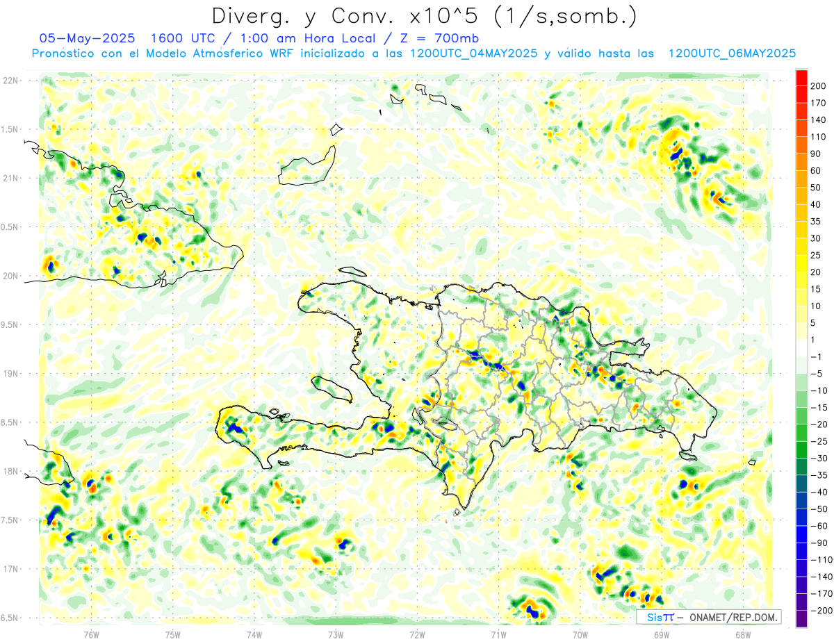The width and height of the screenshot is (834, 644).
Task: Click the '-30' colorbar value
Action: click(819, 459)
